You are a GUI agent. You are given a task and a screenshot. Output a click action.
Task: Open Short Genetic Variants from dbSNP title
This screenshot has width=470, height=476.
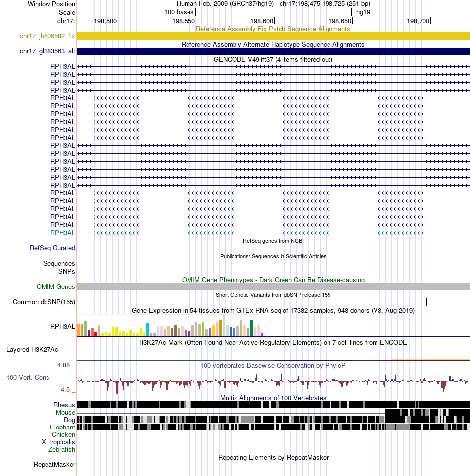(273, 295)
